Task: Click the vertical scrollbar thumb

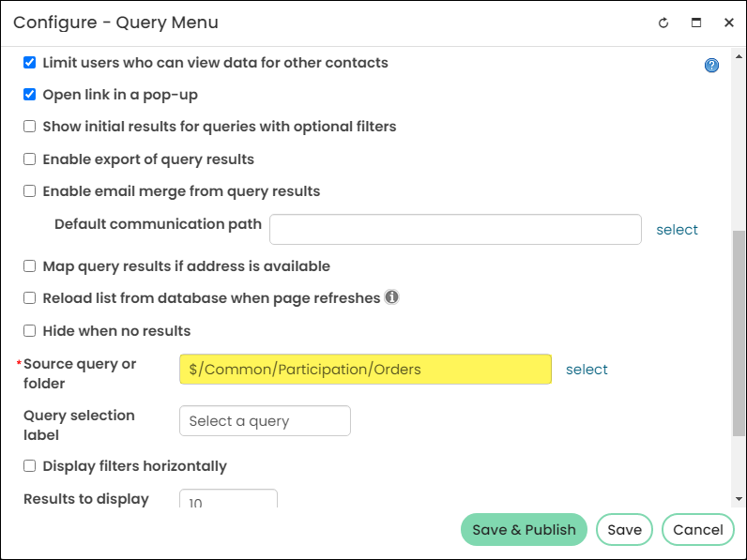Action: 739,332
